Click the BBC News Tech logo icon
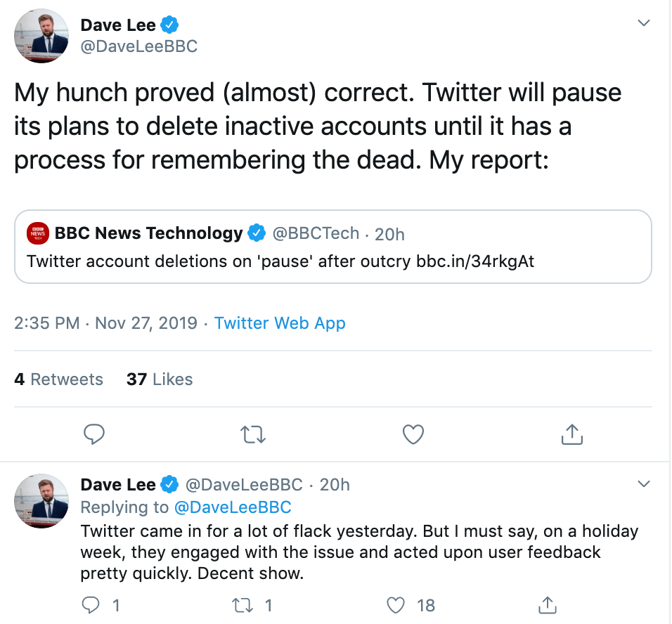Viewport: 672px width, 624px height. point(37,233)
